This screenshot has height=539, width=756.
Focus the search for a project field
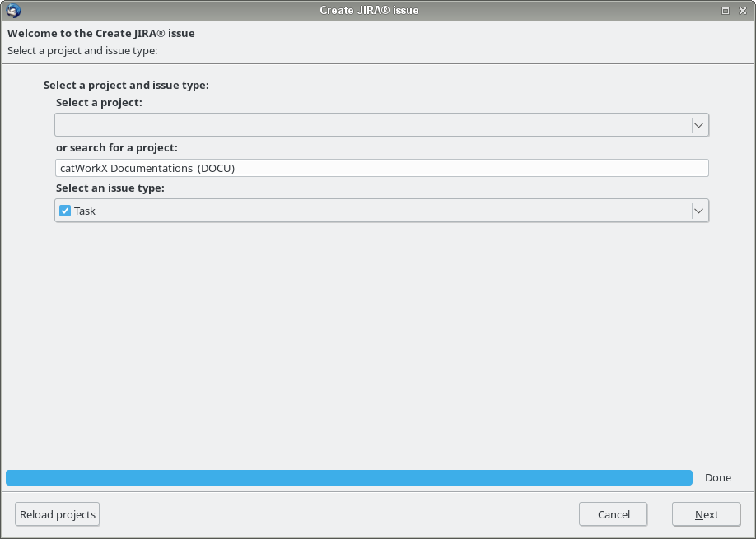381,168
